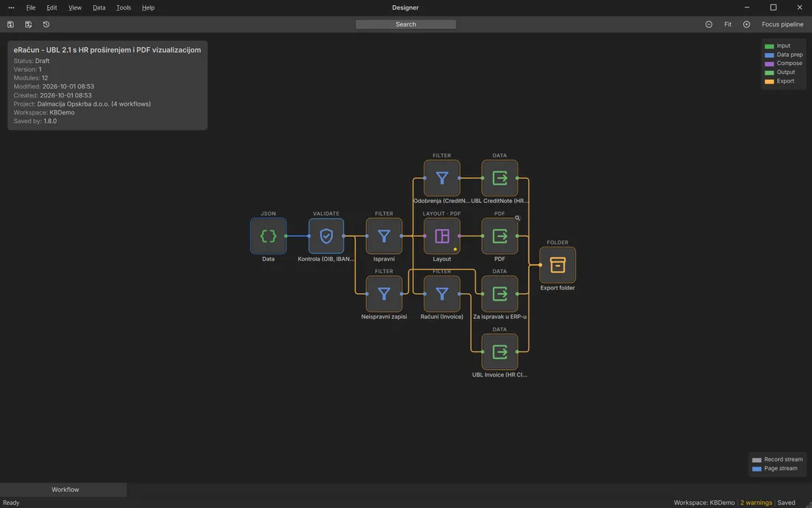
Task: Open the View menu
Action: [x=75, y=8]
